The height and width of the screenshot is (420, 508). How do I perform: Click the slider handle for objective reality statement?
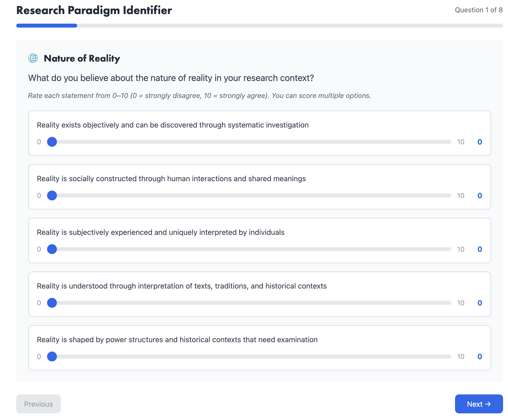click(52, 142)
